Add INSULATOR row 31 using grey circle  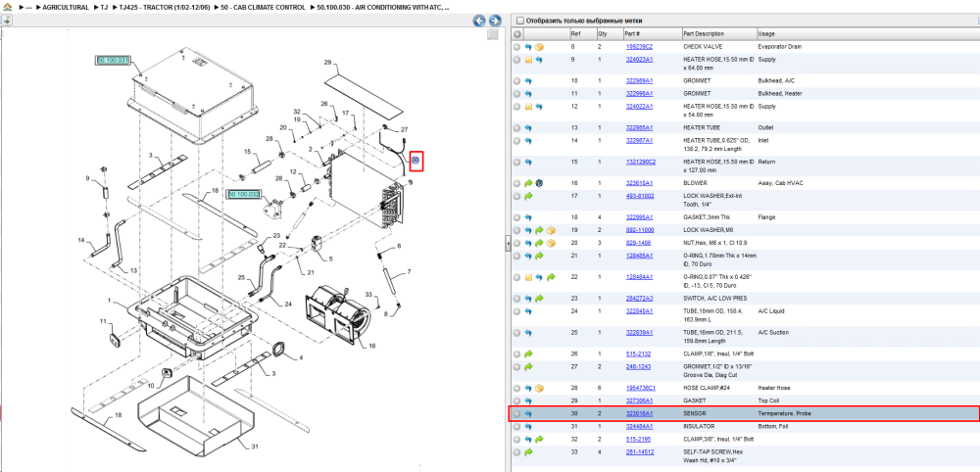coord(516,427)
